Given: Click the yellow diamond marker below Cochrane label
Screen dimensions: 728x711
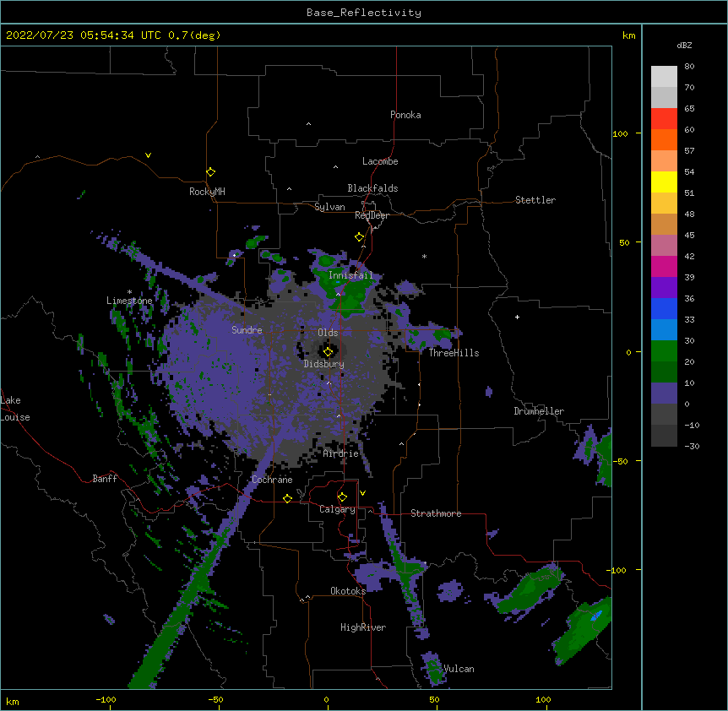Looking at the screenshot, I should [287, 498].
